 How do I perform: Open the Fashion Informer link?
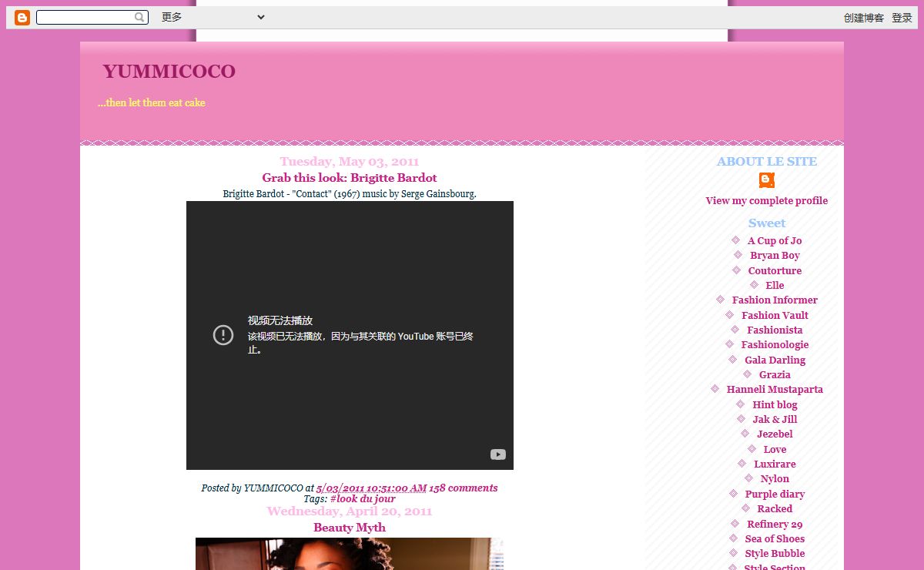tap(775, 300)
